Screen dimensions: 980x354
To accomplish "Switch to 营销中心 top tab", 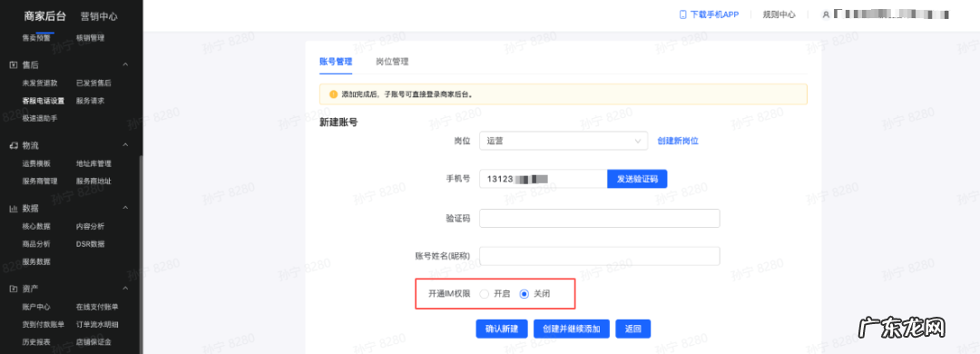I will coord(99,16).
